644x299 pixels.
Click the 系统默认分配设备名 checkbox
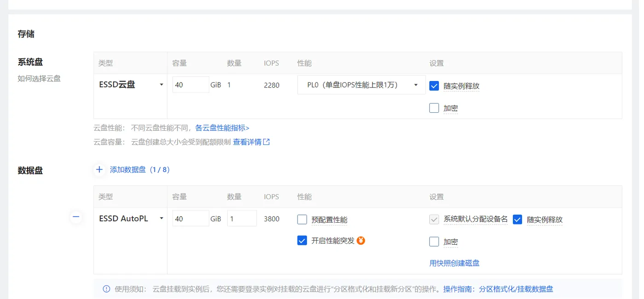(x=434, y=219)
